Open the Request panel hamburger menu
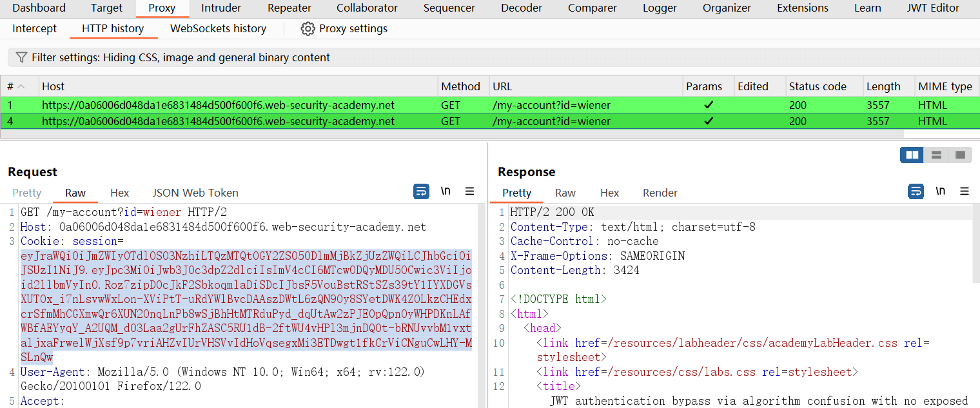Image resolution: width=980 pixels, height=408 pixels. 470,191
